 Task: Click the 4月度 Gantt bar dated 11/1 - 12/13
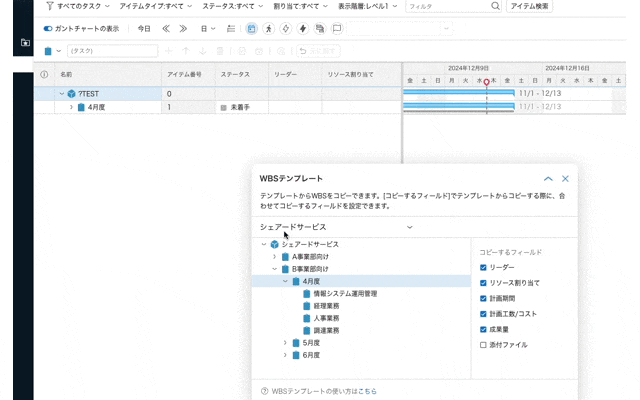click(459, 107)
